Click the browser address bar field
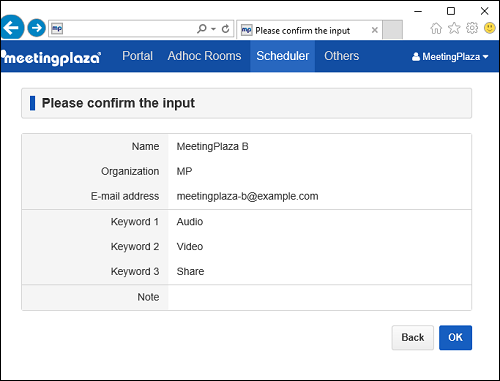Viewport: 500px width, 381px height. (127, 29)
